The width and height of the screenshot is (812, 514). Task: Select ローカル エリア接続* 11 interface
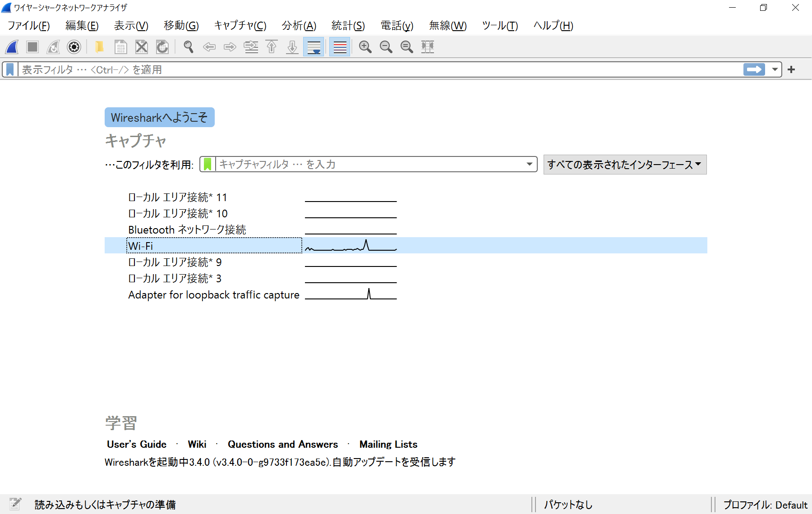[x=406, y=197]
